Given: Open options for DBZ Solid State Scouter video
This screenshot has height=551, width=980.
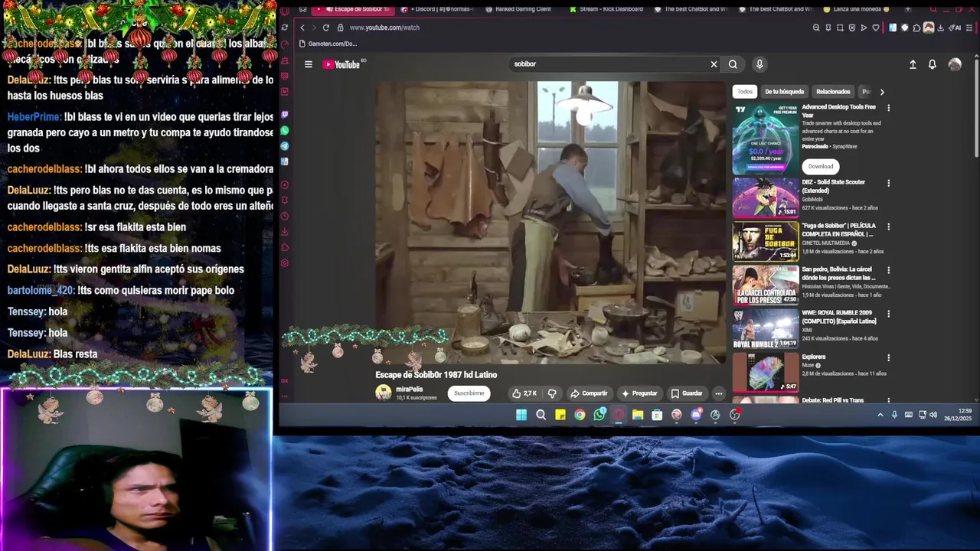Looking at the screenshot, I should tap(888, 183).
